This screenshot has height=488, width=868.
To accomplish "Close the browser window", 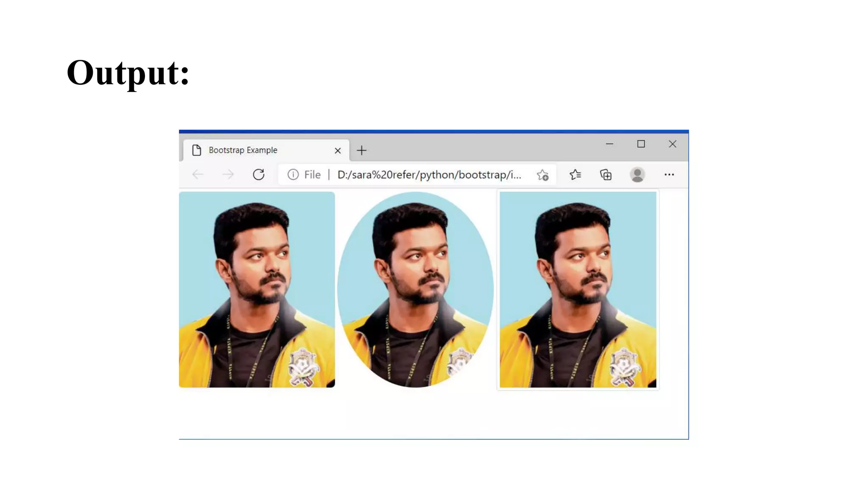I will tap(672, 144).
